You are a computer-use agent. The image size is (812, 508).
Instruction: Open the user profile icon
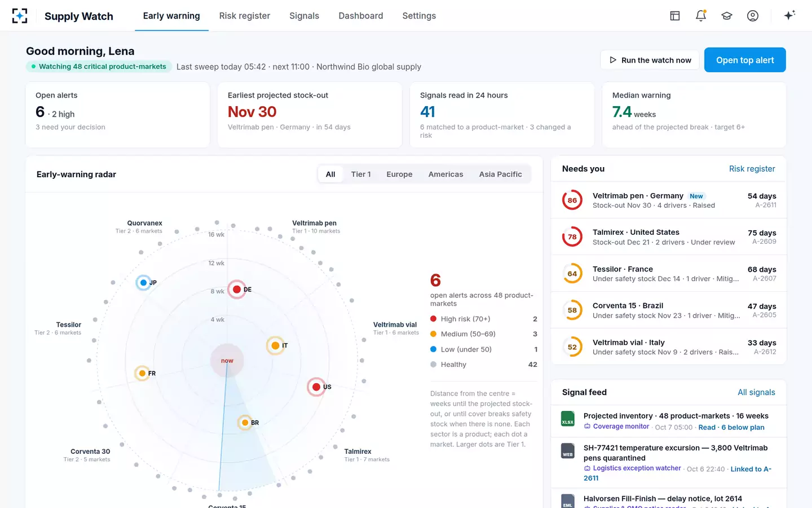point(753,16)
